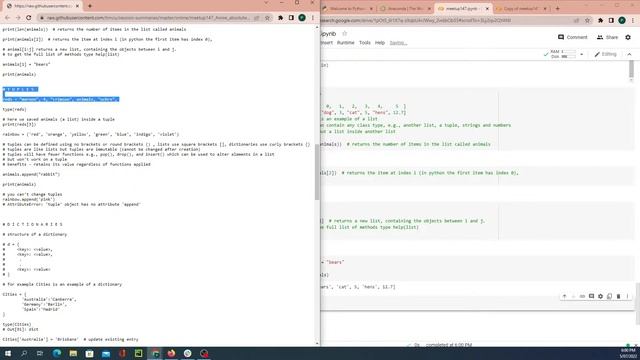The image size is (640, 360).
Task: Copy link to cell in Colab toolbar
Action: [582, 296]
